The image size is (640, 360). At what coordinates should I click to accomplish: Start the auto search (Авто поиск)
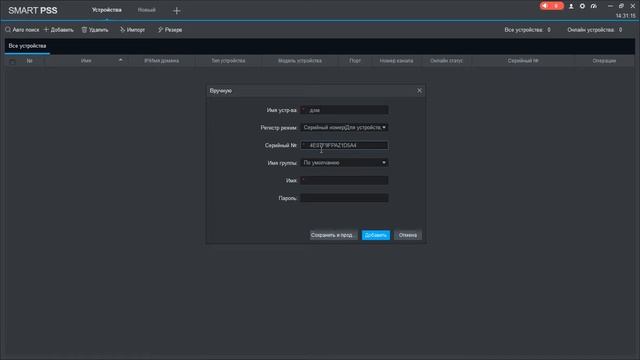point(22,30)
